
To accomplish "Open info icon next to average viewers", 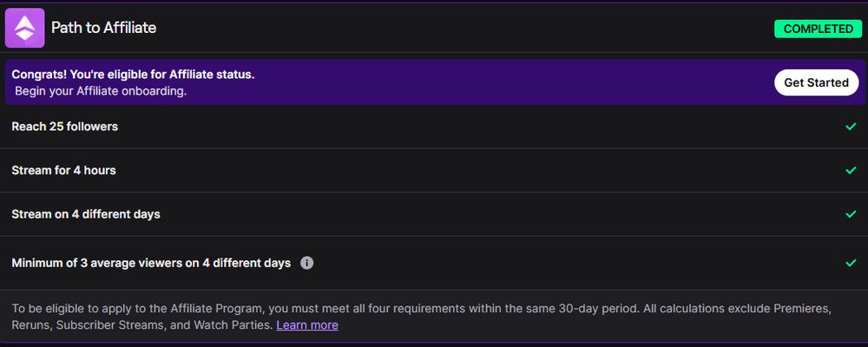I will pyautogui.click(x=306, y=263).
